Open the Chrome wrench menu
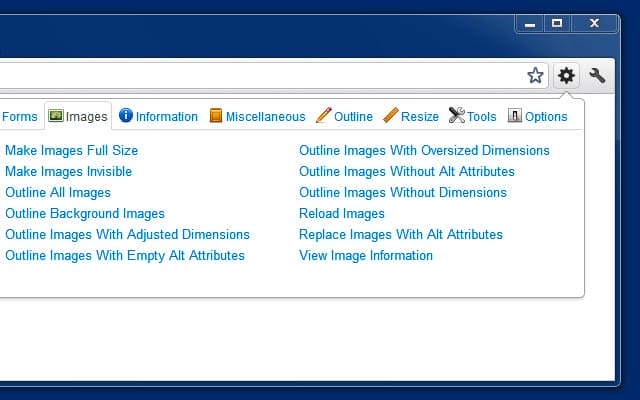640x400 pixels. (x=598, y=75)
